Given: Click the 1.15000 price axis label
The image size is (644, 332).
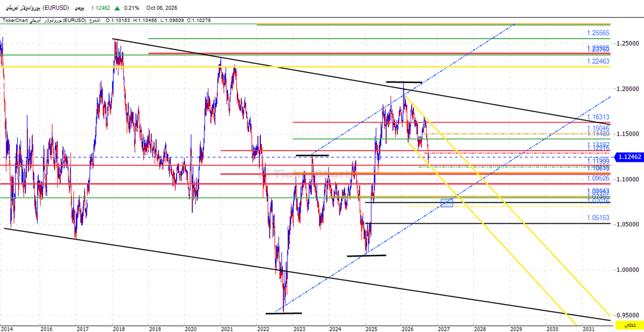Looking at the screenshot, I should pyautogui.click(x=627, y=134).
